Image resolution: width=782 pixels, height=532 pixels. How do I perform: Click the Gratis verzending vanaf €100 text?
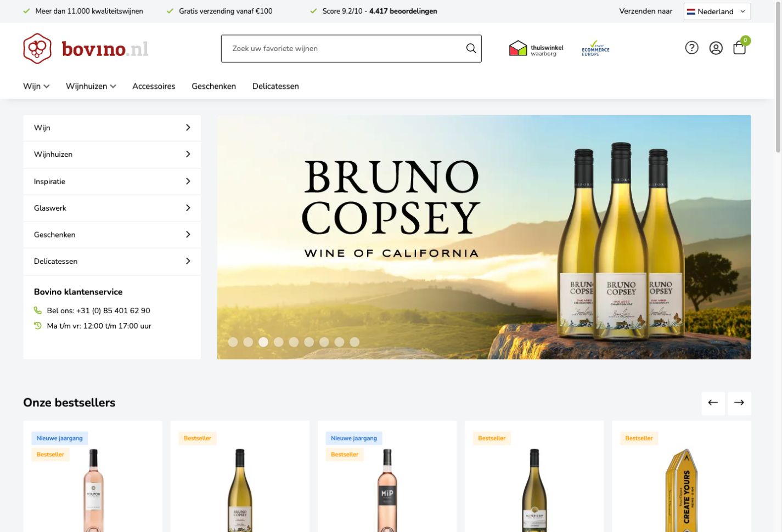pyautogui.click(x=226, y=11)
